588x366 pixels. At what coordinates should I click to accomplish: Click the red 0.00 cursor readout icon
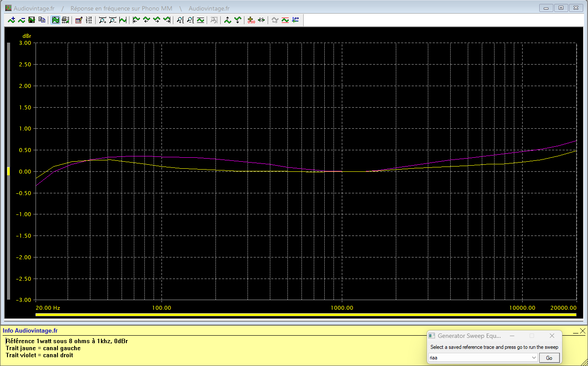click(x=251, y=20)
